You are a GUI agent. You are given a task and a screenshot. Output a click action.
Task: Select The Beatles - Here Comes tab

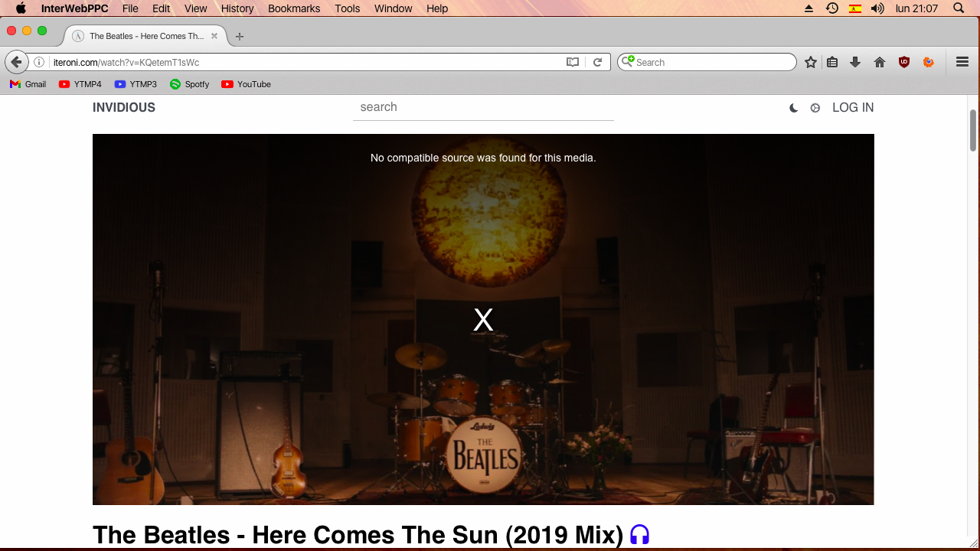(x=145, y=36)
